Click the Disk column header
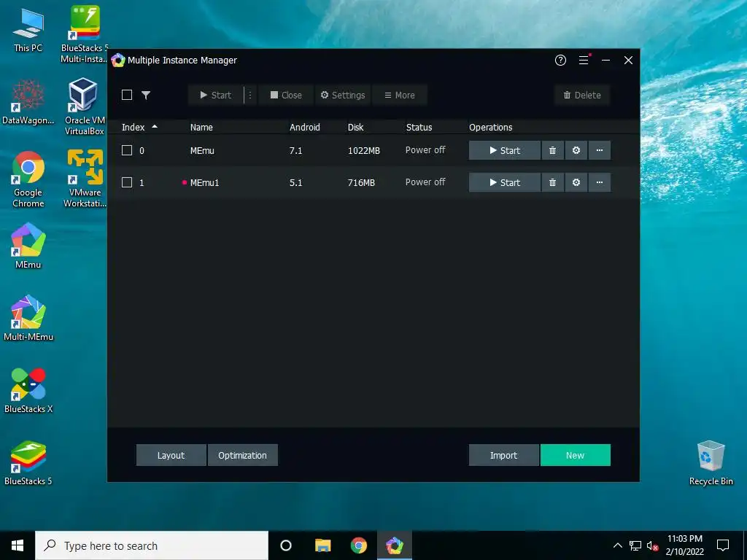This screenshot has width=747, height=560. [x=355, y=127]
